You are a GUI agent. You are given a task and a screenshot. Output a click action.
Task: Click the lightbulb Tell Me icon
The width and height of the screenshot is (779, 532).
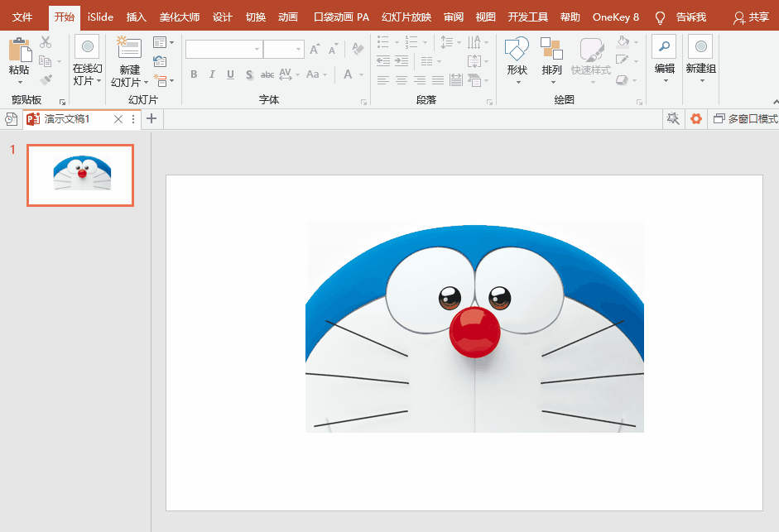(660, 18)
